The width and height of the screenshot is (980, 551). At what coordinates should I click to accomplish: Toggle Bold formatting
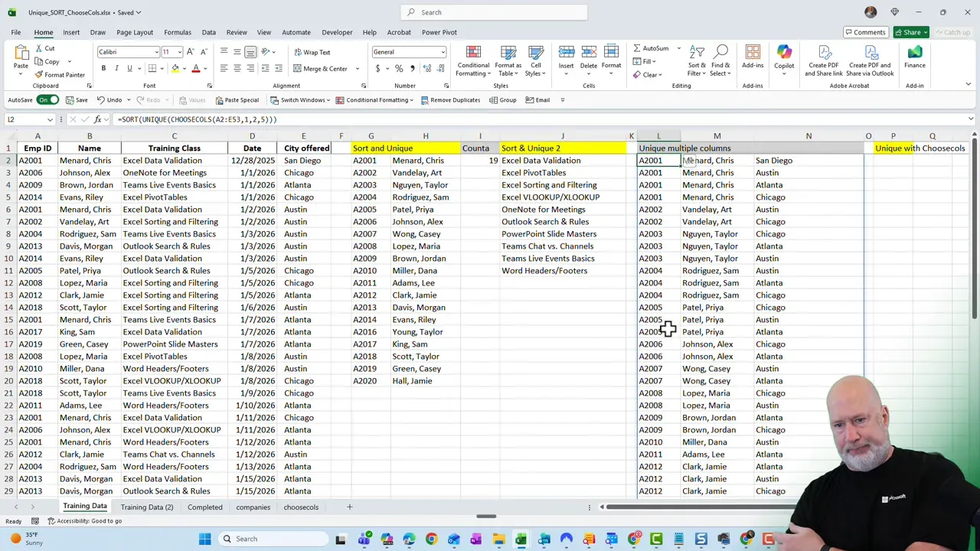[x=103, y=68]
